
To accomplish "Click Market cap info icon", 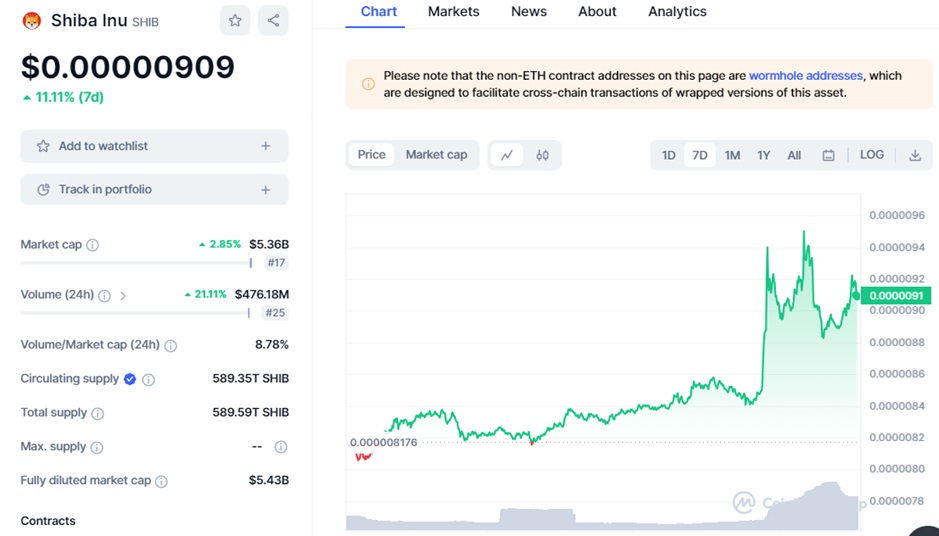I will (93, 245).
